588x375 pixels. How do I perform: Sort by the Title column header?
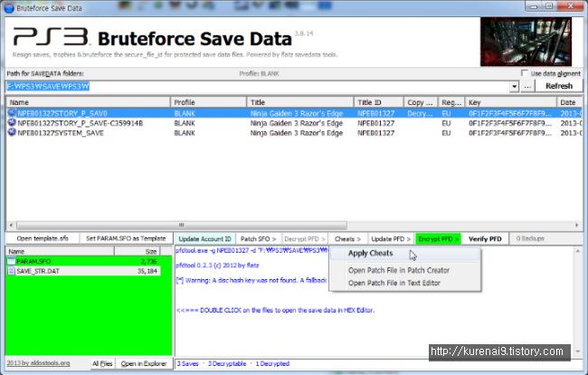point(300,102)
